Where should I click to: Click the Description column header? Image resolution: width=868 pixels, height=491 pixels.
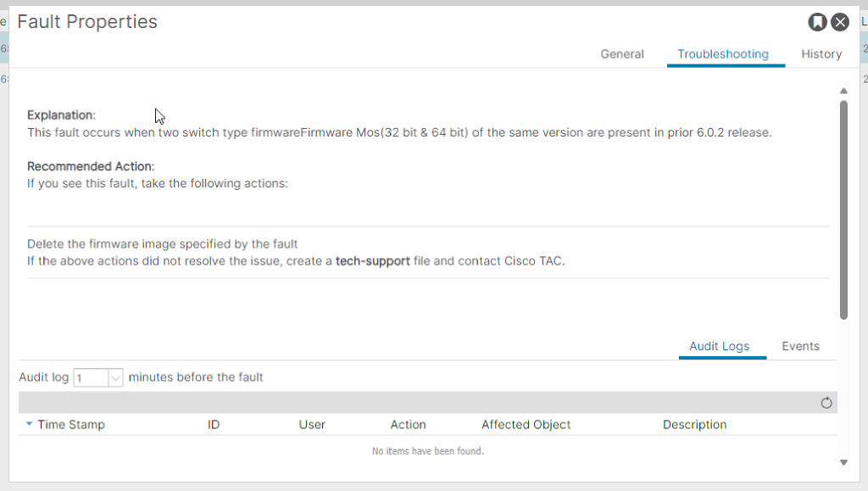(694, 425)
